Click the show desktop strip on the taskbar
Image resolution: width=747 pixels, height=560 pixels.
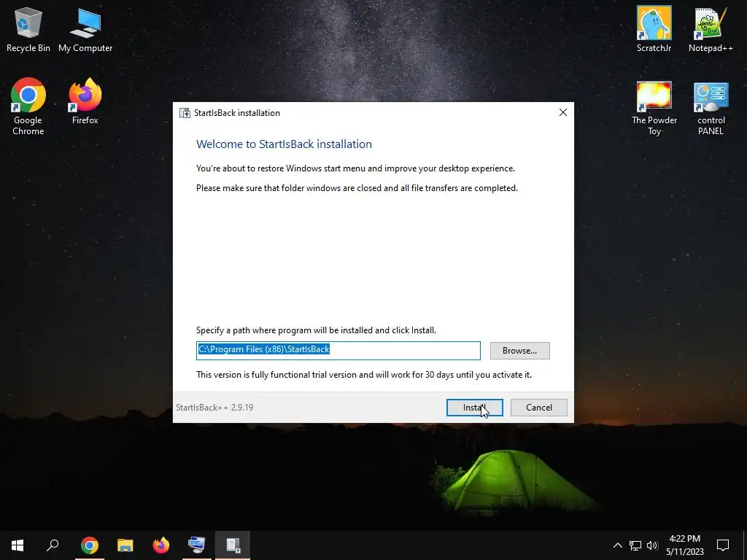tap(745, 545)
